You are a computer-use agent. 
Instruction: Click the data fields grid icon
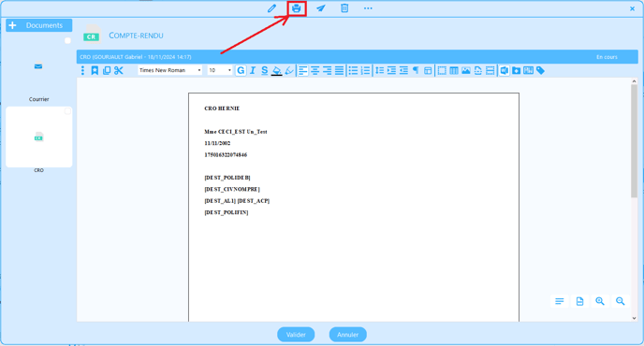click(x=529, y=70)
